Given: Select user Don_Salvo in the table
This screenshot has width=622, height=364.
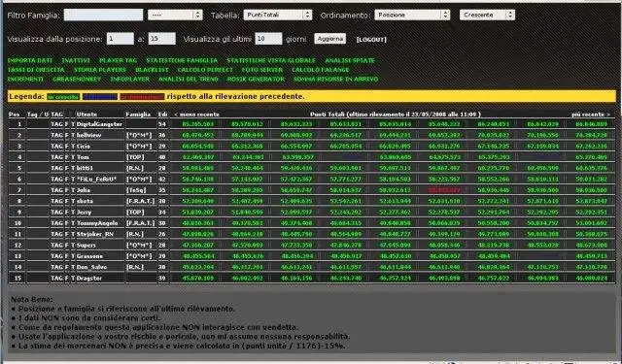Looking at the screenshot, I should [x=91, y=267].
